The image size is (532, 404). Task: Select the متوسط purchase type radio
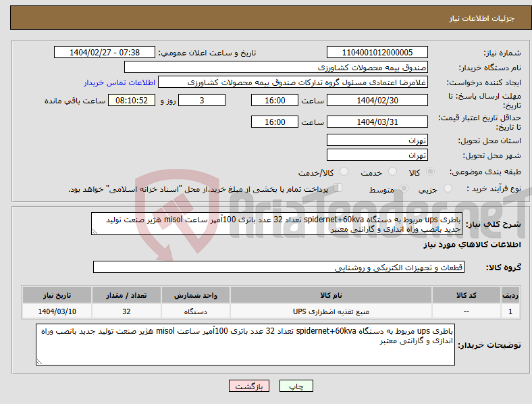(x=404, y=188)
